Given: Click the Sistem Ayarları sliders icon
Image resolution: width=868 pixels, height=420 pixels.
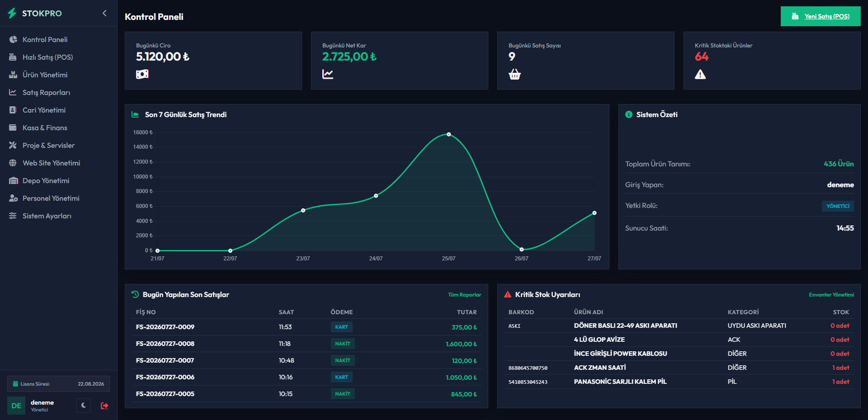Looking at the screenshot, I should 13,216.
